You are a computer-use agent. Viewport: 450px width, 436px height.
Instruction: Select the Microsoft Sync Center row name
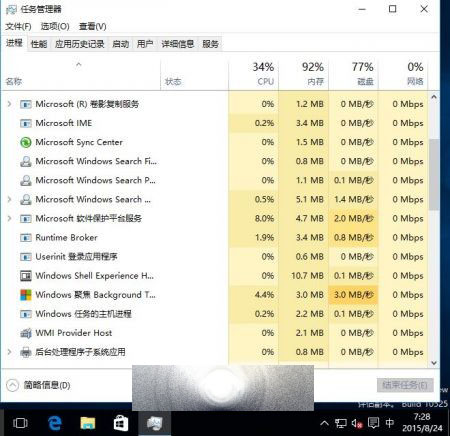79,142
